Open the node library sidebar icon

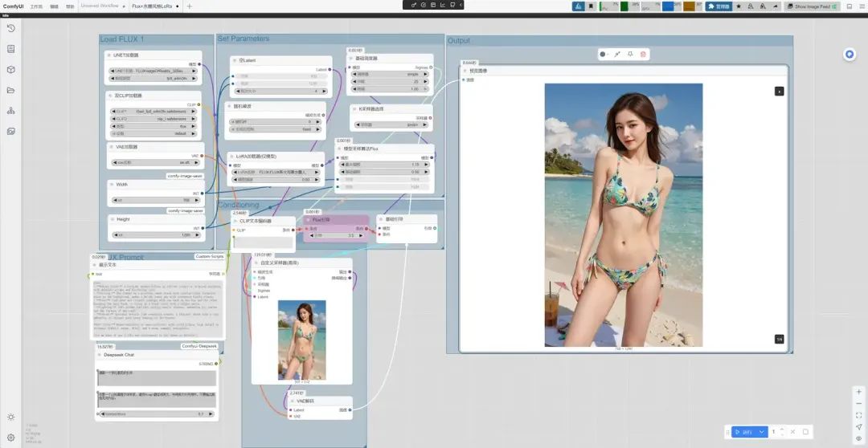[10, 49]
